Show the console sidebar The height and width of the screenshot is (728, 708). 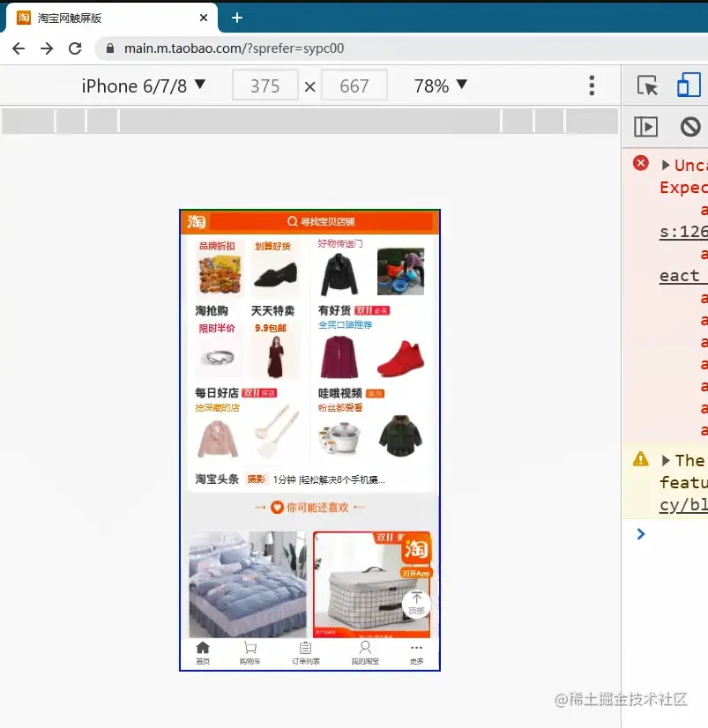(646, 126)
